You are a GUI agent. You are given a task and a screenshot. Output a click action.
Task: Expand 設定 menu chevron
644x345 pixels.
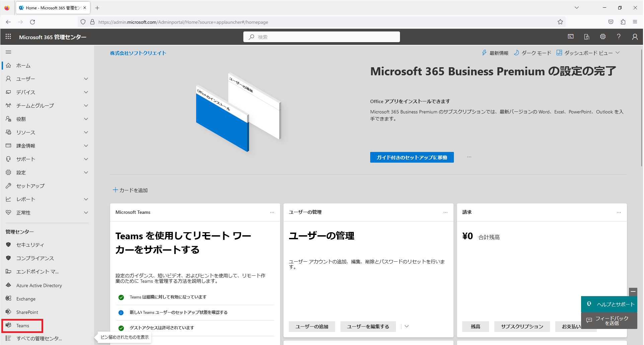click(86, 173)
